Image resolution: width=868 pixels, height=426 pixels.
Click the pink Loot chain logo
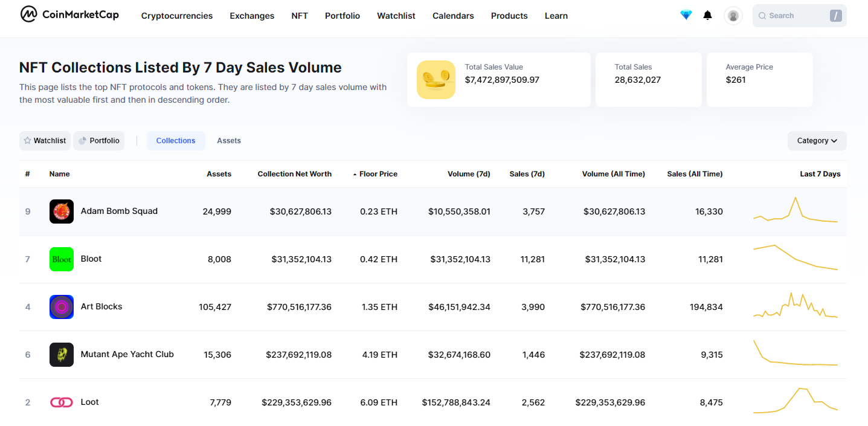pos(62,402)
